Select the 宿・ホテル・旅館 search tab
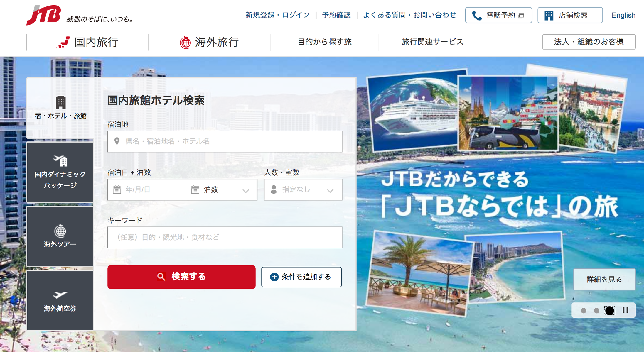This screenshot has height=352, width=644. 60,108
